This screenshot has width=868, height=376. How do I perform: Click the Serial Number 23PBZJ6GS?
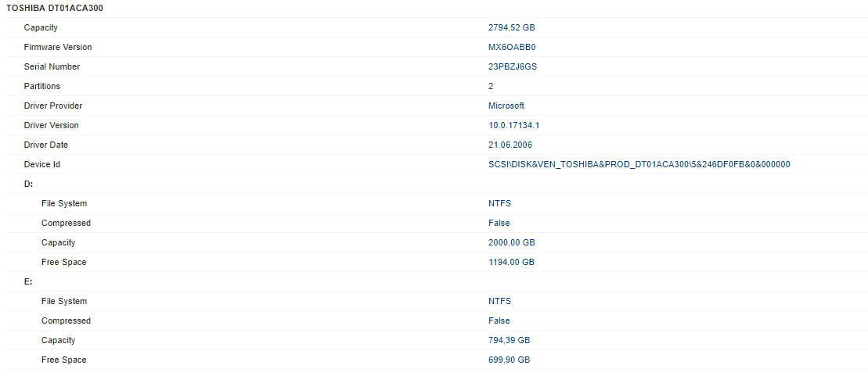[x=513, y=66]
